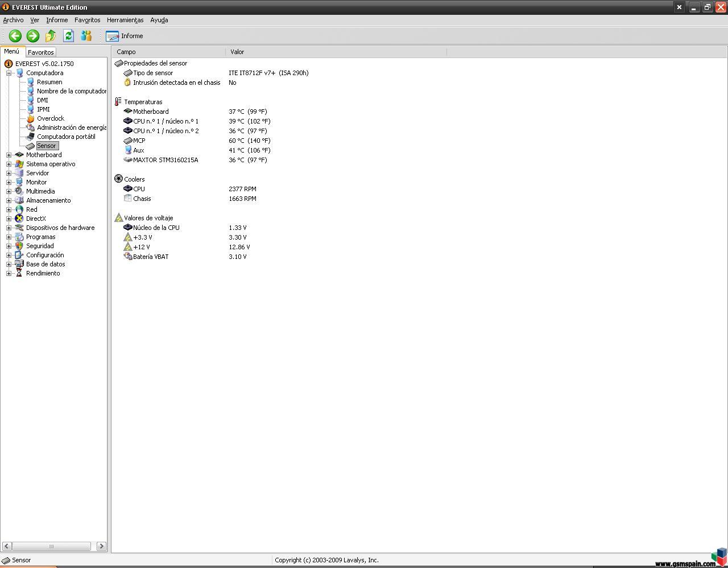
Task: Open the Informe menu in menu bar
Action: tap(57, 20)
